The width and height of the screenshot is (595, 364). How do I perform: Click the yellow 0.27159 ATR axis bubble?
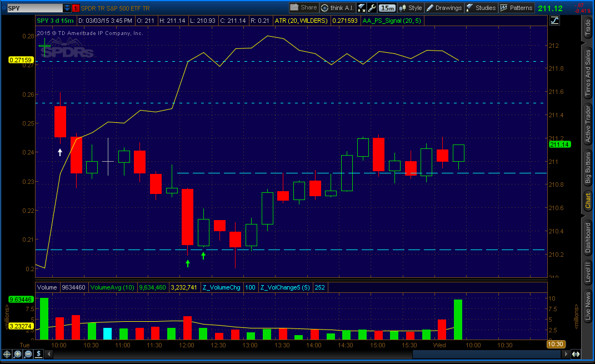point(21,60)
